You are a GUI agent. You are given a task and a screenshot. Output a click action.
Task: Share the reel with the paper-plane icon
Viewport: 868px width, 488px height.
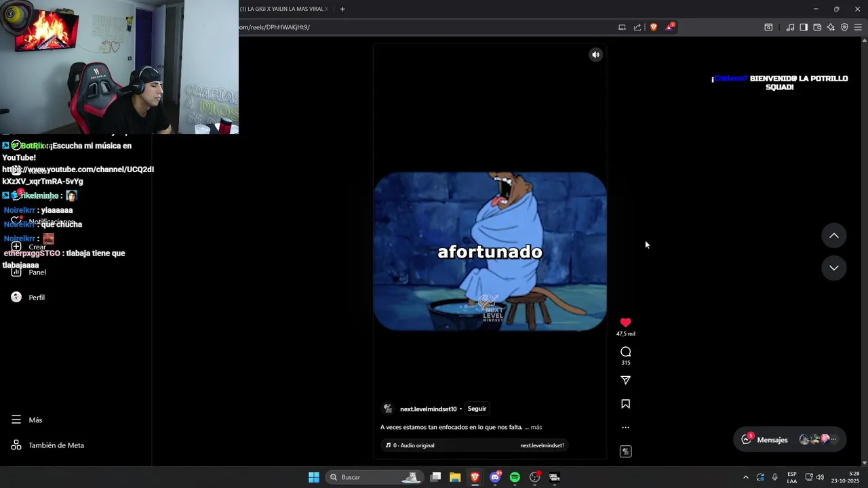click(625, 380)
